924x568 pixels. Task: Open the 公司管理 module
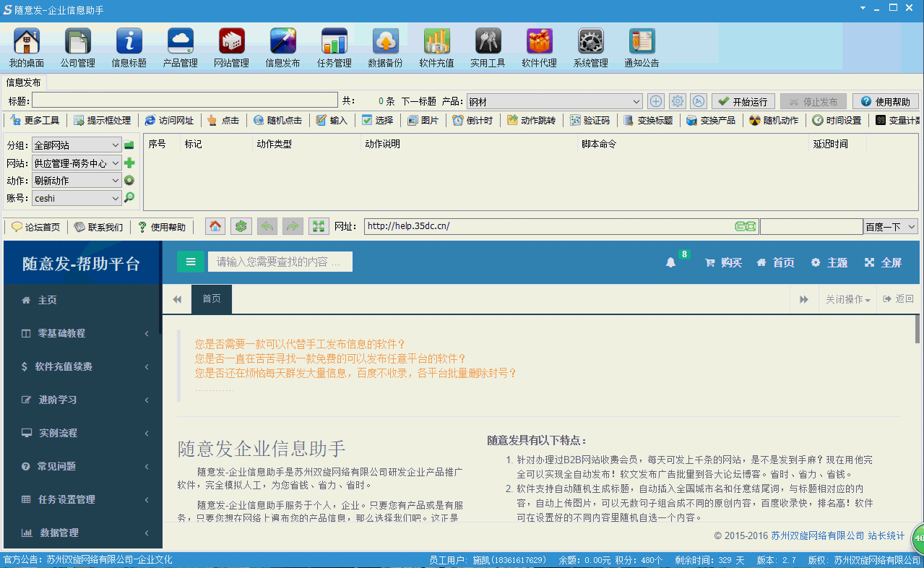(78, 48)
